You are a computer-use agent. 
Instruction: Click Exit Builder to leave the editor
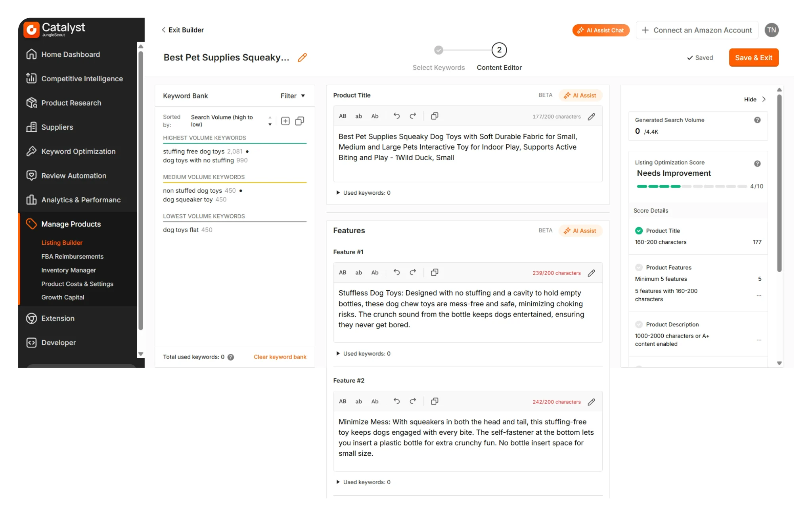(183, 30)
